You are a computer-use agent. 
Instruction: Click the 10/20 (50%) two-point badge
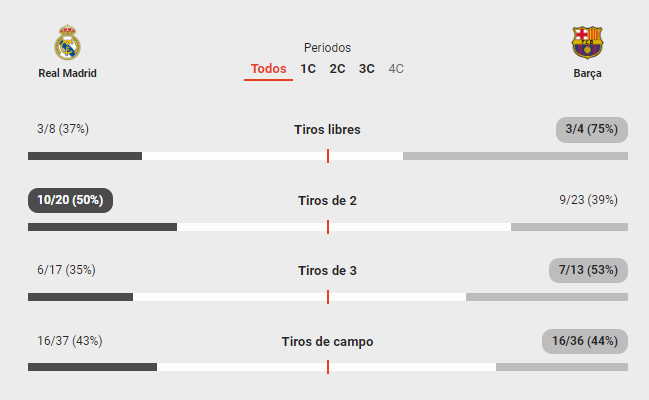click(x=70, y=200)
